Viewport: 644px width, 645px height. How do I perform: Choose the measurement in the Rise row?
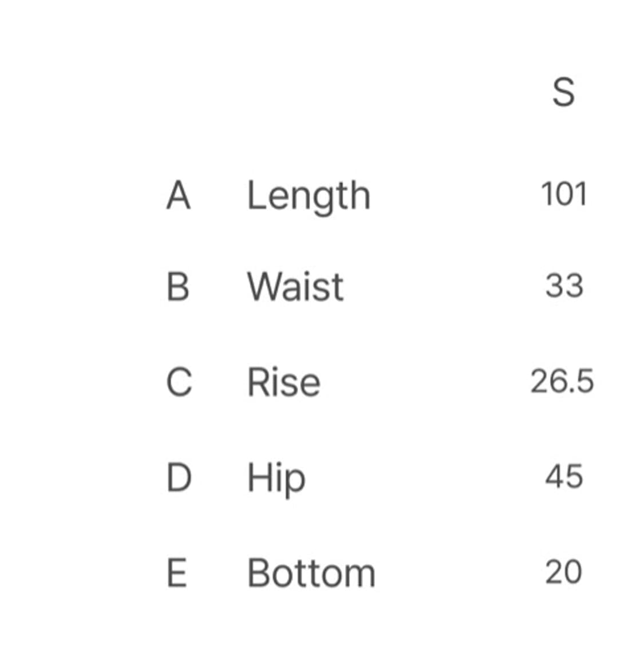click(x=562, y=381)
